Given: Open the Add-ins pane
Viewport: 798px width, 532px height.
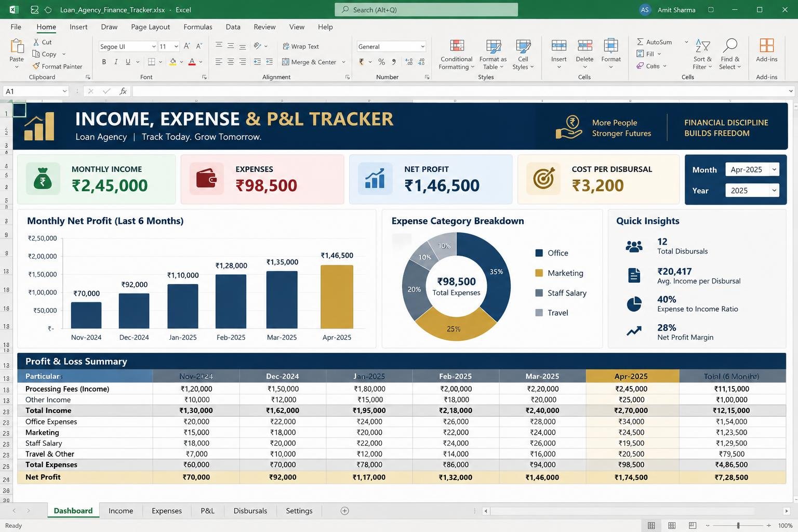Looking at the screenshot, I should pos(767,49).
